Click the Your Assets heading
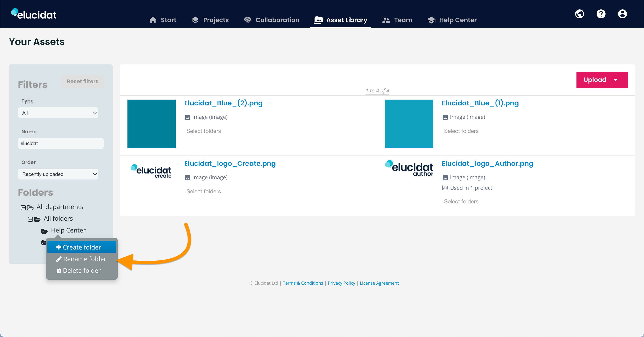Screen dimensions: 644x337 [37, 42]
